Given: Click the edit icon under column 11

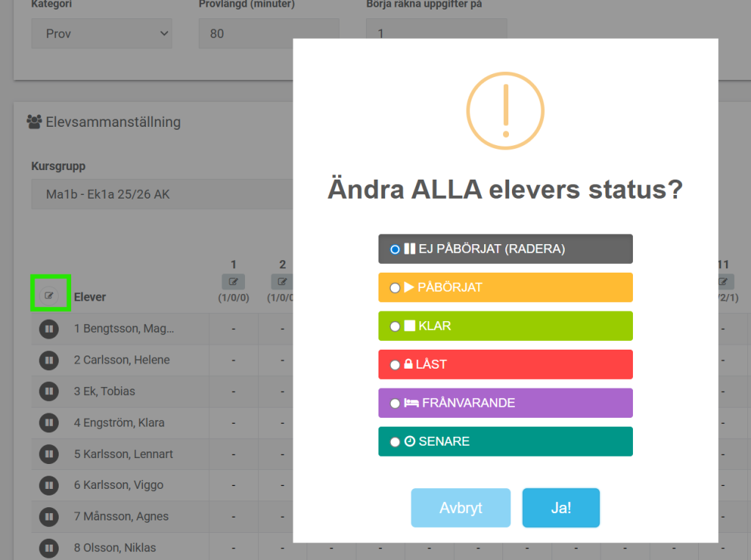Looking at the screenshot, I should 723,281.
